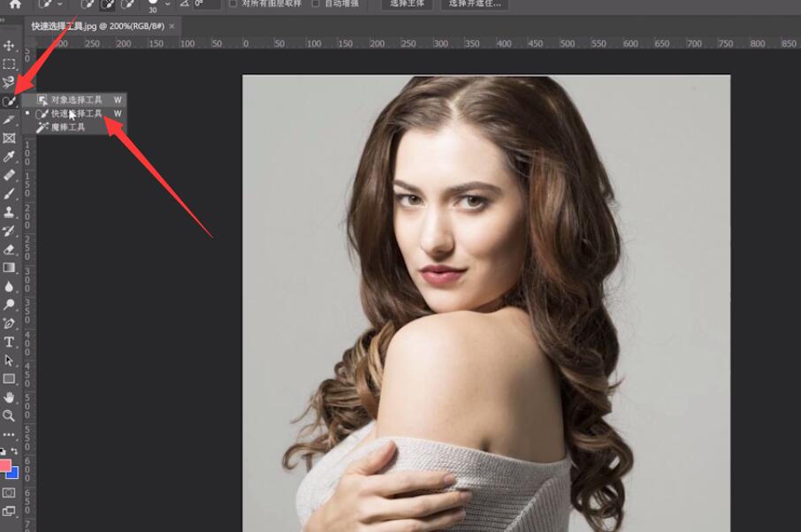Select the Path Selection tool
This screenshot has width=801, height=532.
(x=9, y=361)
